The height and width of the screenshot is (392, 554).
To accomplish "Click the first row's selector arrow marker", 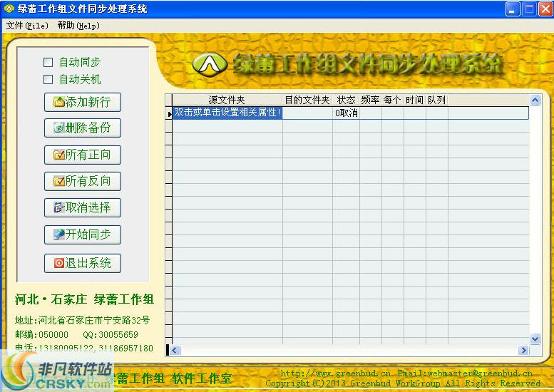I will [169, 113].
